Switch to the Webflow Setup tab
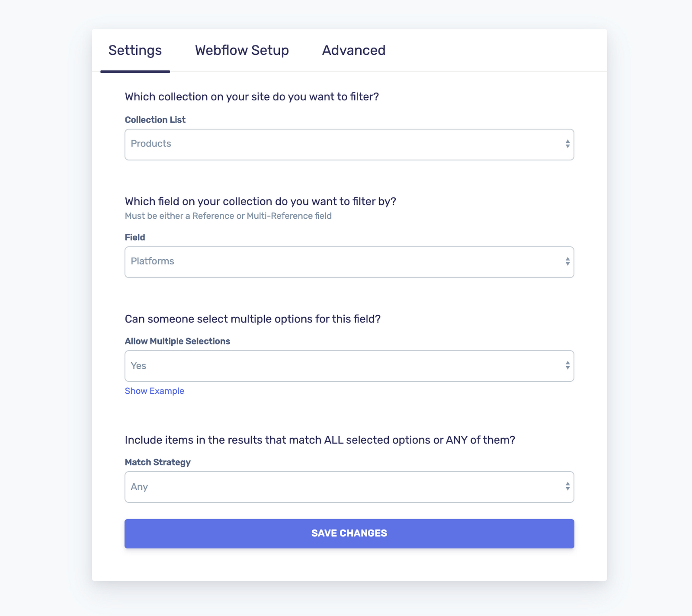The width and height of the screenshot is (692, 616). click(x=242, y=51)
